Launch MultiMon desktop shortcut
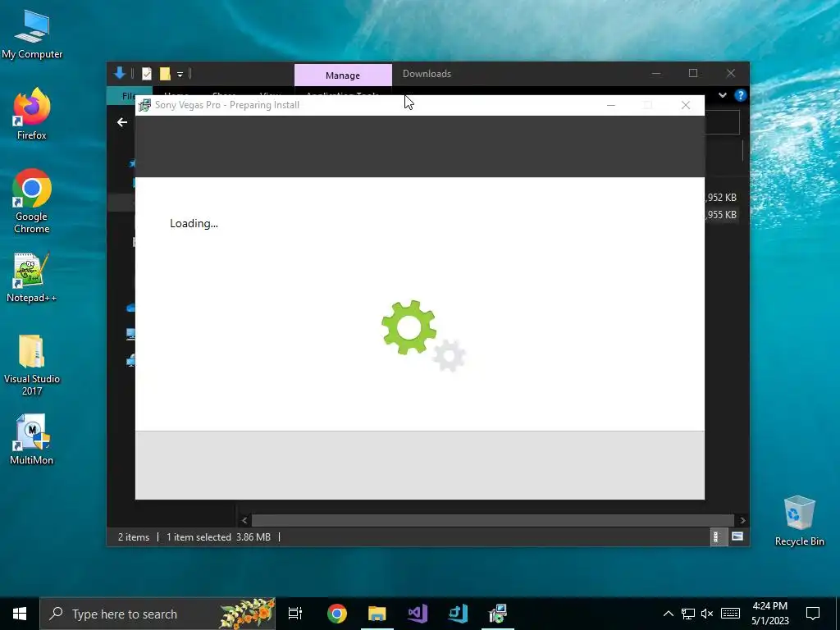840x630 pixels. point(32,440)
